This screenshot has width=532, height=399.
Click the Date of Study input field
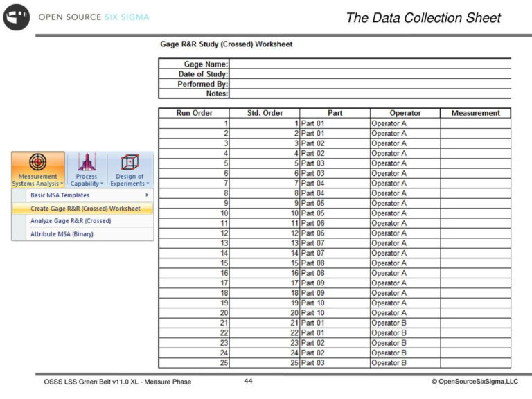click(x=370, y=74)
